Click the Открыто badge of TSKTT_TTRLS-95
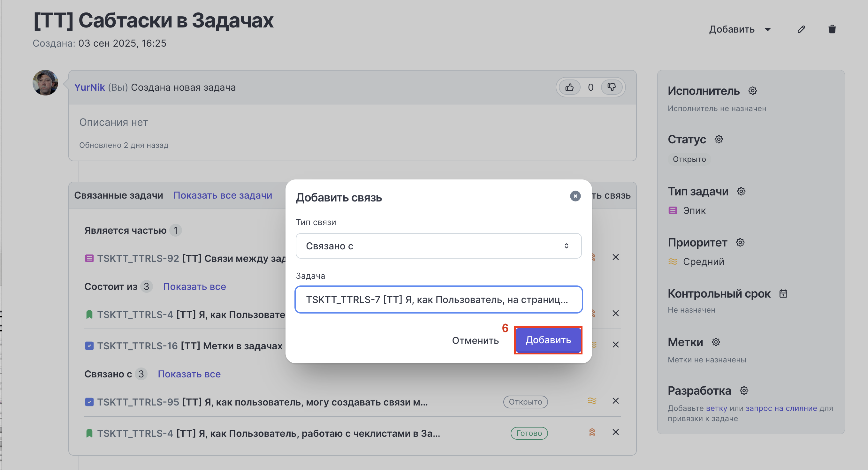 (525, 402)
